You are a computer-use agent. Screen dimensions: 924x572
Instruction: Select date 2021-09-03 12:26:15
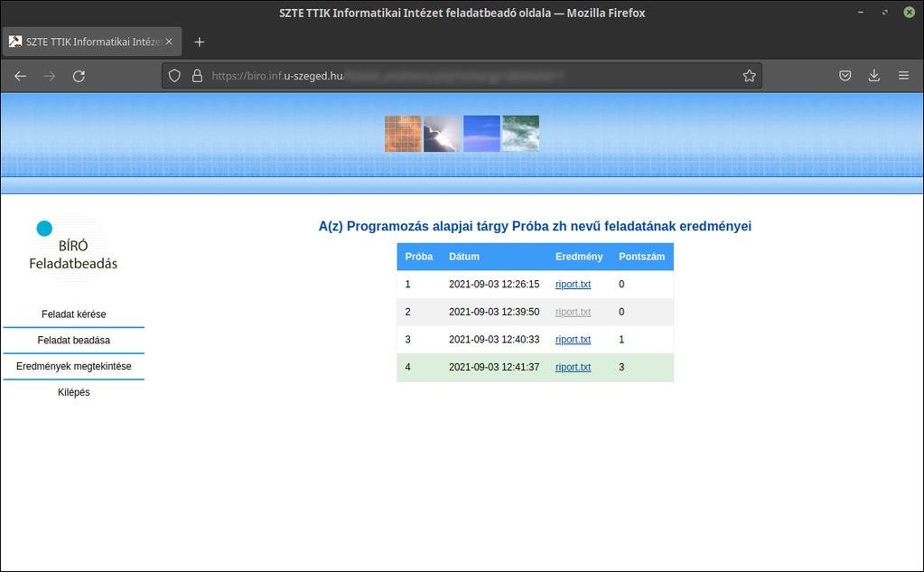tap(494, 285)
